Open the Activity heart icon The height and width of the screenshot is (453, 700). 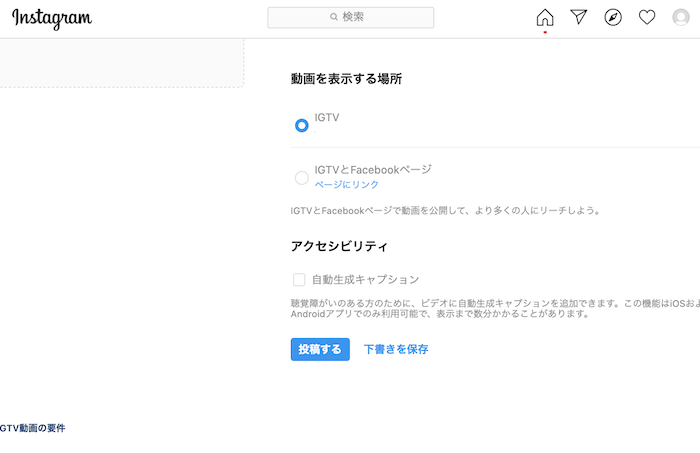pos(646,17)
